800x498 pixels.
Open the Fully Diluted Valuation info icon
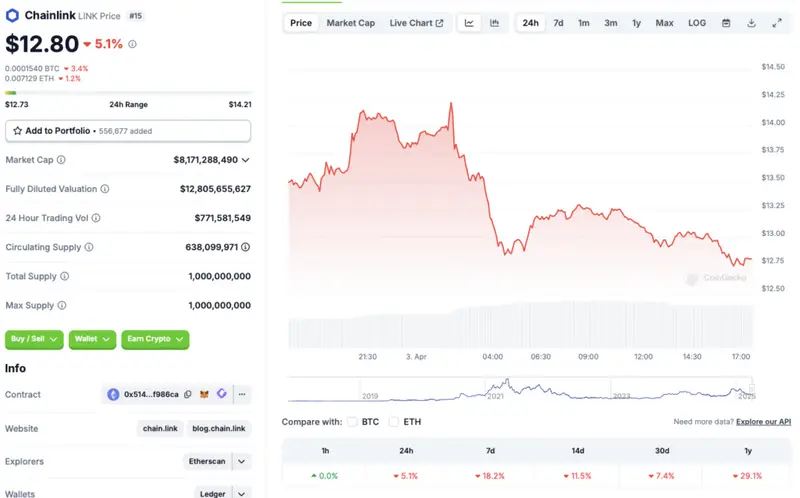pyautogui.click(x=105, y=189)
